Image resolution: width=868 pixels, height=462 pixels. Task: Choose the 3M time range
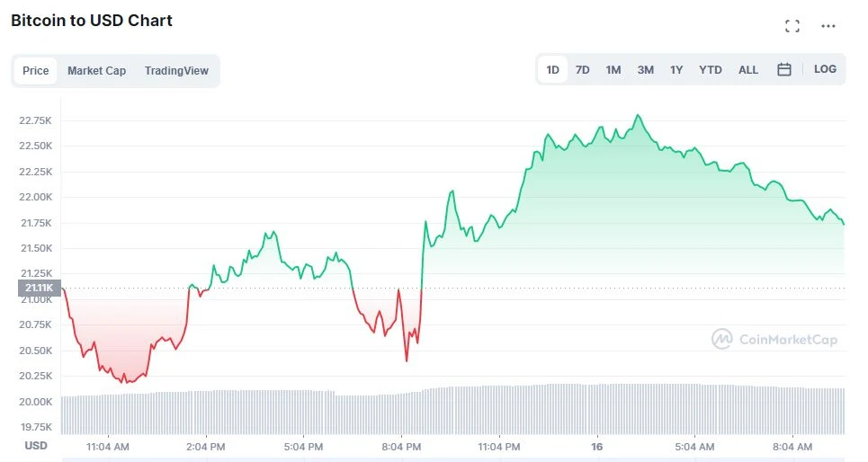(646, 69)
